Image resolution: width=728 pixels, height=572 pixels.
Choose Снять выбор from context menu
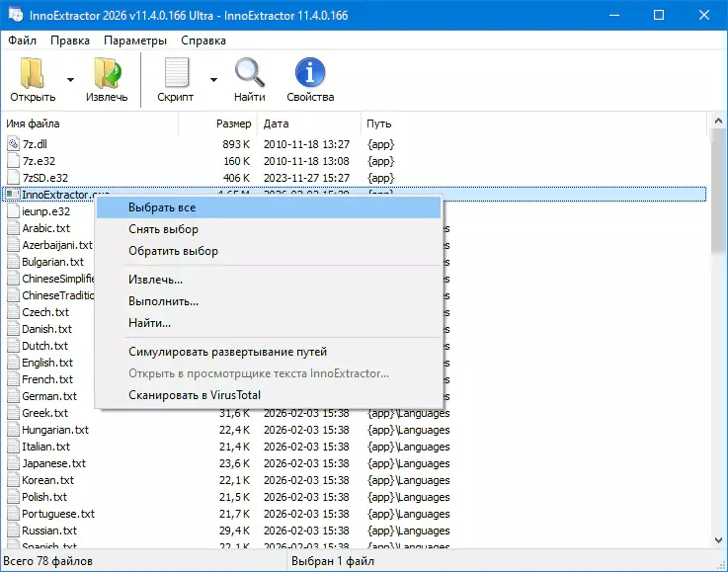click(x=163, y=229)
